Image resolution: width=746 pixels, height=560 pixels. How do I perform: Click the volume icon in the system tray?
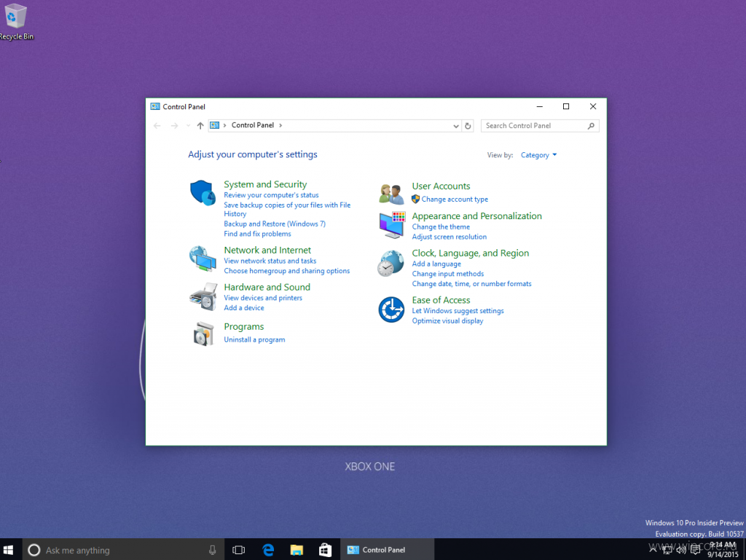coord(681,550)
